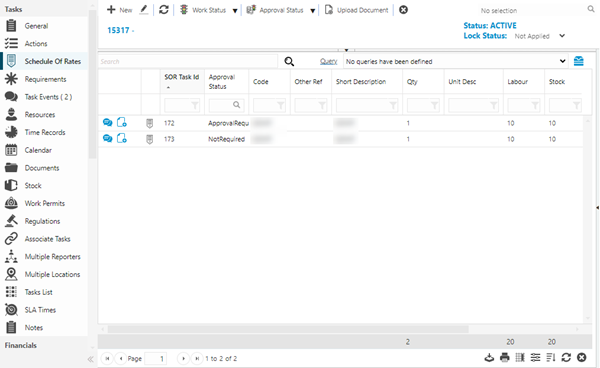Open Task Events ( 2 )

(48, 97)
